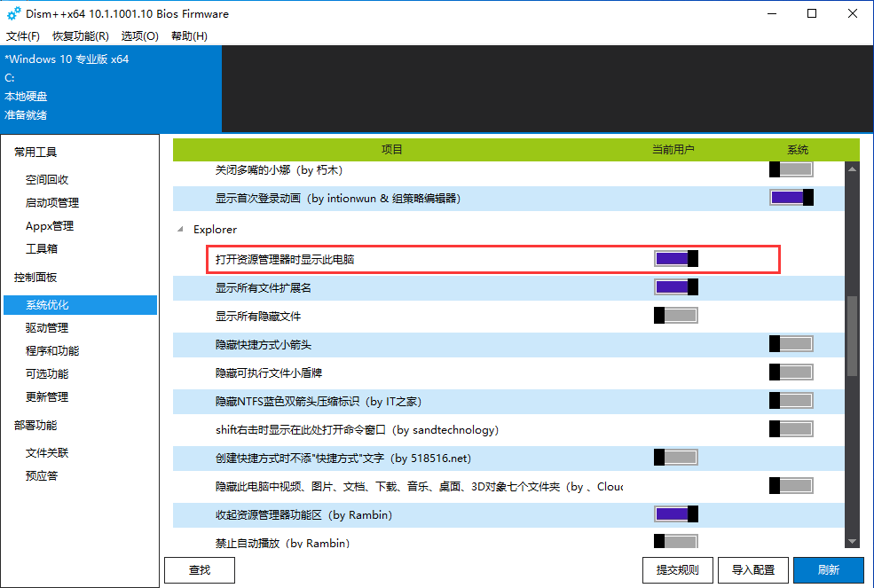Toggle 打开资源管理器时显示此电脑 switch
The height and width of the screenshot is (588, 874).
[x=676, y=259]
